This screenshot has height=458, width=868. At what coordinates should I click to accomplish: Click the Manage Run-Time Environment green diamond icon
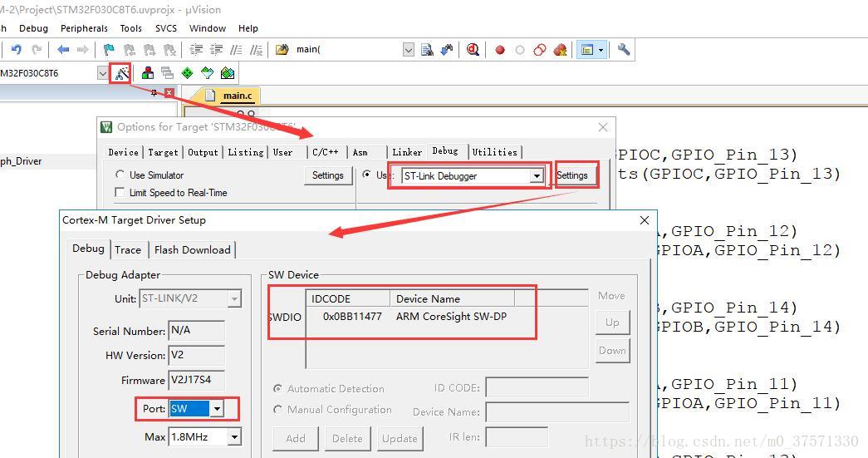(188, 73)
